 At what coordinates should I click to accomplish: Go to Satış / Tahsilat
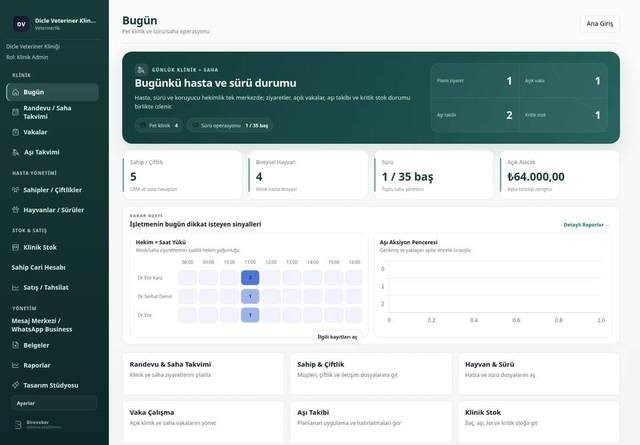point(52,287)
